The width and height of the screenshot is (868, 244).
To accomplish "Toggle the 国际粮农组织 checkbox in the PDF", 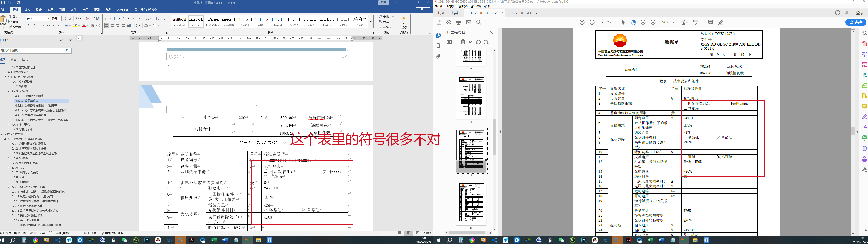I will point(685,104).
